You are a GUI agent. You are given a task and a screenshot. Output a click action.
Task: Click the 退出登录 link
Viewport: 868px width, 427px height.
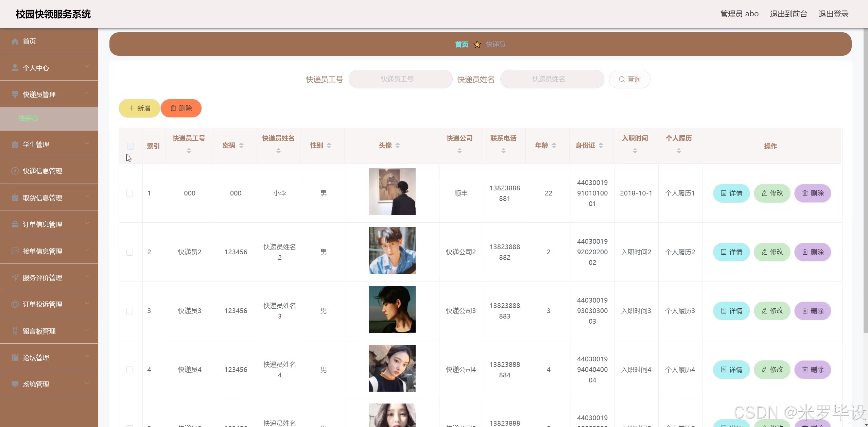coord(833,14)
